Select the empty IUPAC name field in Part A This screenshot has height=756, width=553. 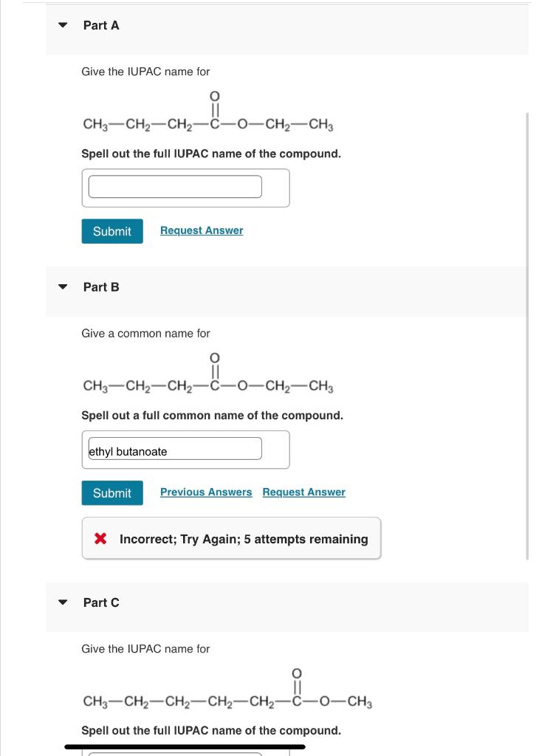(x=175, y=187)
